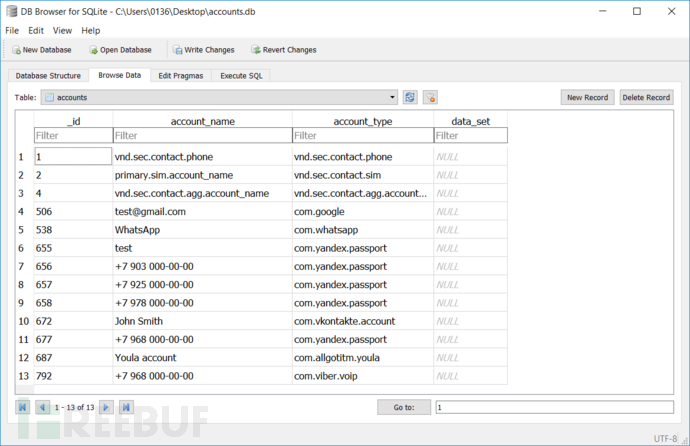Open the Help menu
This screenshot has height=446, width=690.
point(91,30)
